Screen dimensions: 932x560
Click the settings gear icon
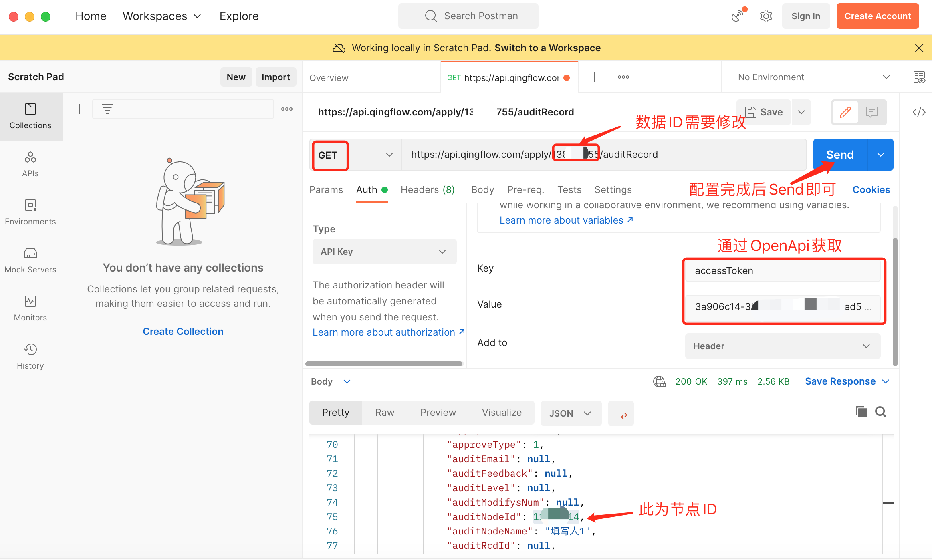point(766,16)
